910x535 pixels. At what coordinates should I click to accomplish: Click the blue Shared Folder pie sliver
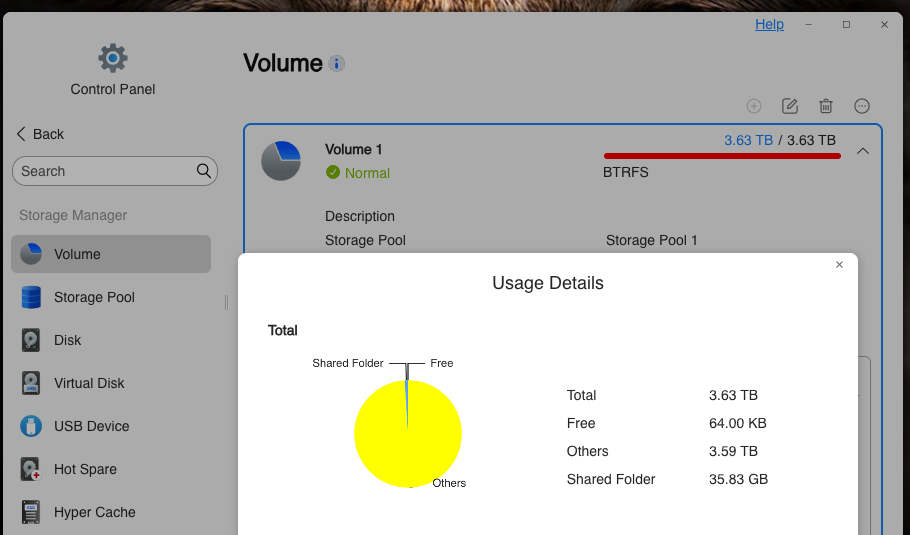pos(407,400)
